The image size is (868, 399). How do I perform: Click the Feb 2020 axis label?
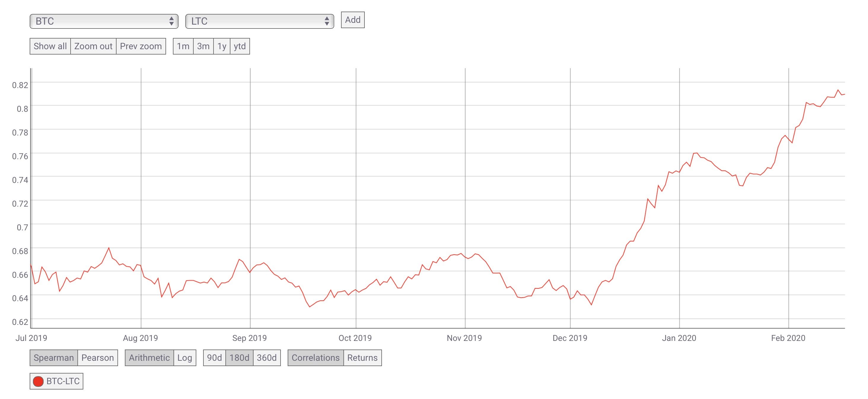788,338
